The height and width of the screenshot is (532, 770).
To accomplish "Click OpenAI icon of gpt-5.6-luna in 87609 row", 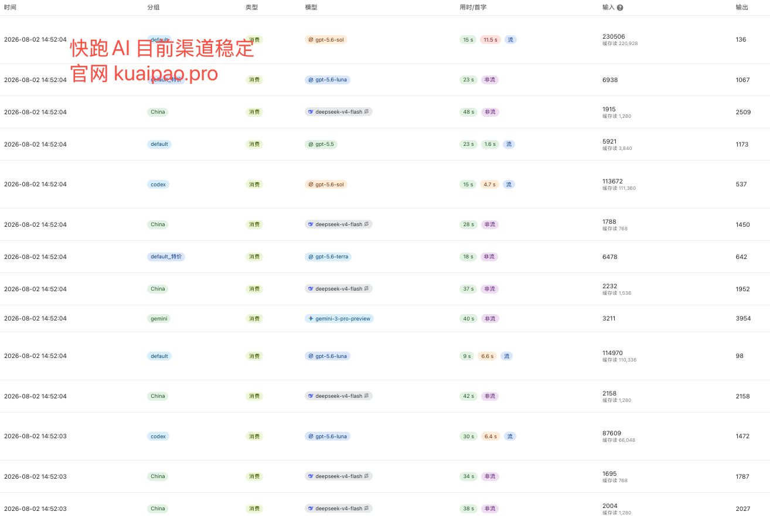I will 311,436.
